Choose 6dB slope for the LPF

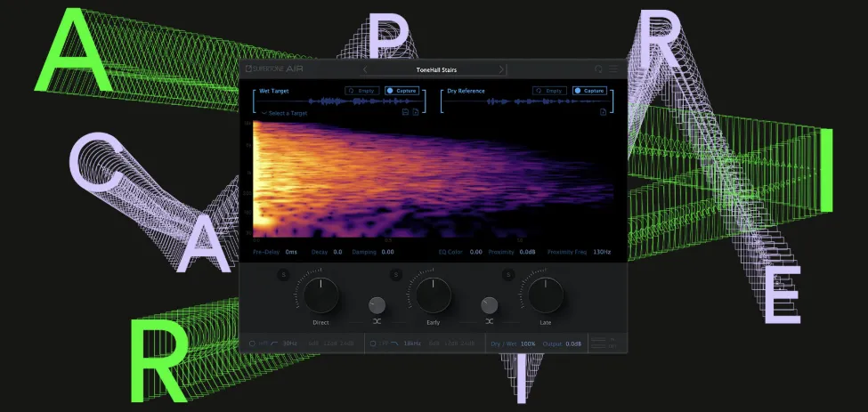[434, 343]
